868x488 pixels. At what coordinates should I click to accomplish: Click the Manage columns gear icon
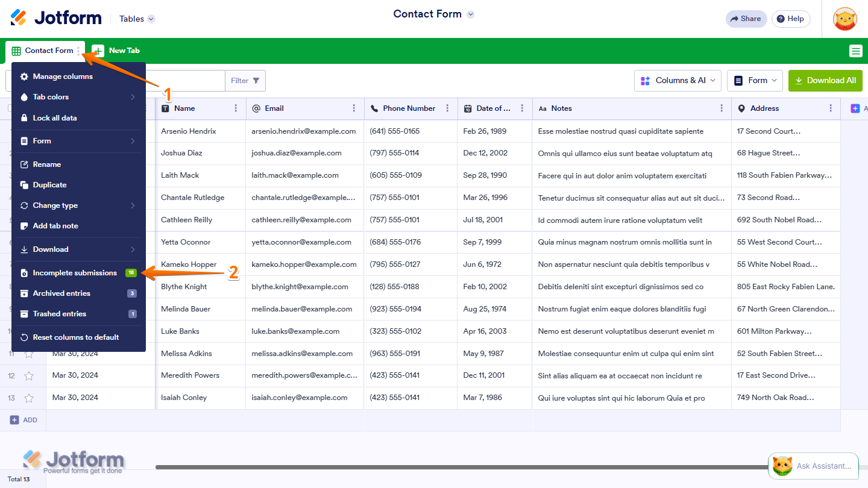(x=24, y=77)
